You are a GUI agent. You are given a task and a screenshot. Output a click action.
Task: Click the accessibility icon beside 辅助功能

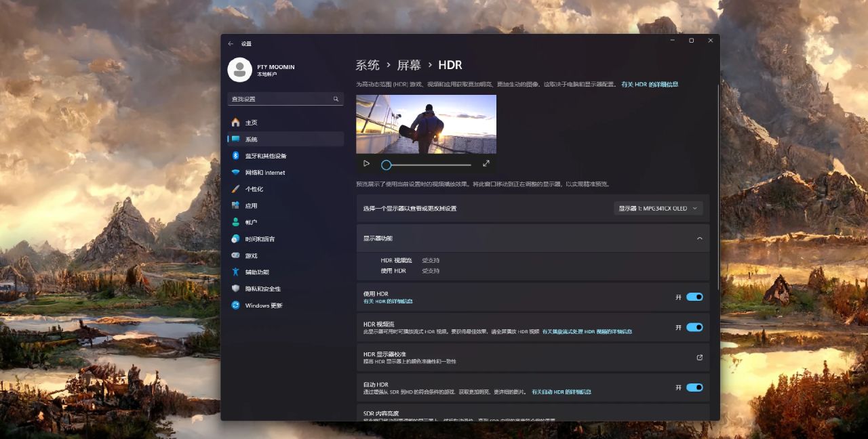point(235,272)
